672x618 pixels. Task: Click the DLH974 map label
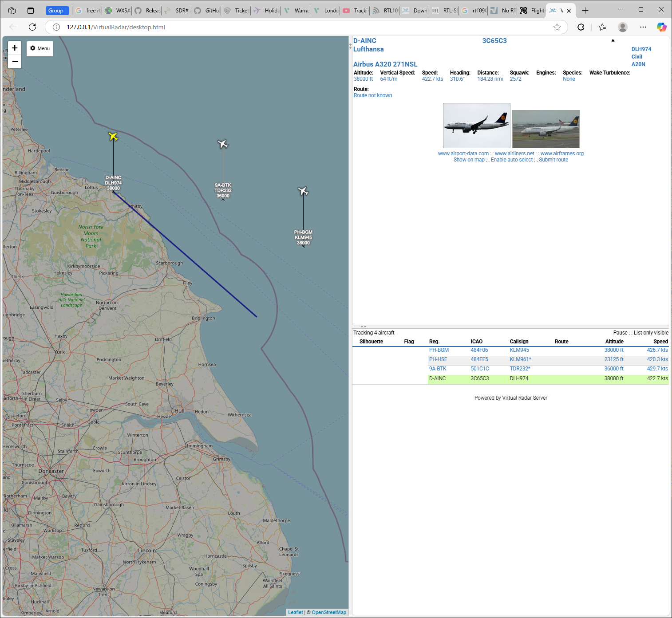(x=113, y=183)
